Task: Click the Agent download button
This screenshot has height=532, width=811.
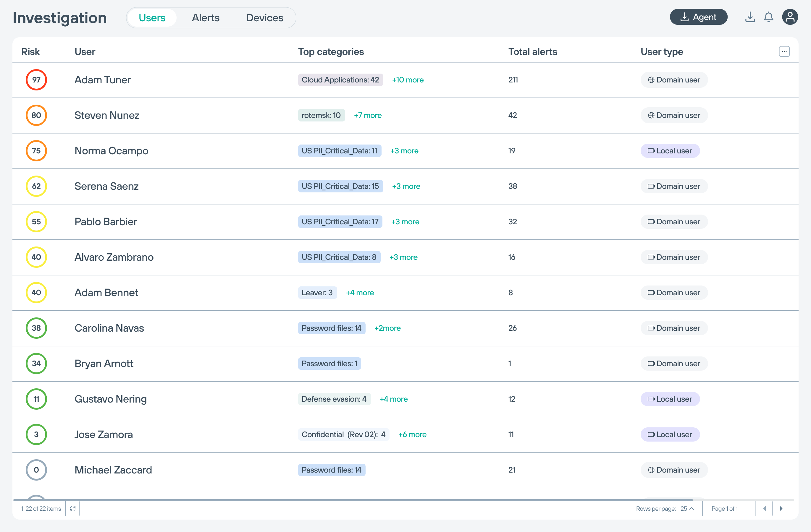Action: click(698, 17)
